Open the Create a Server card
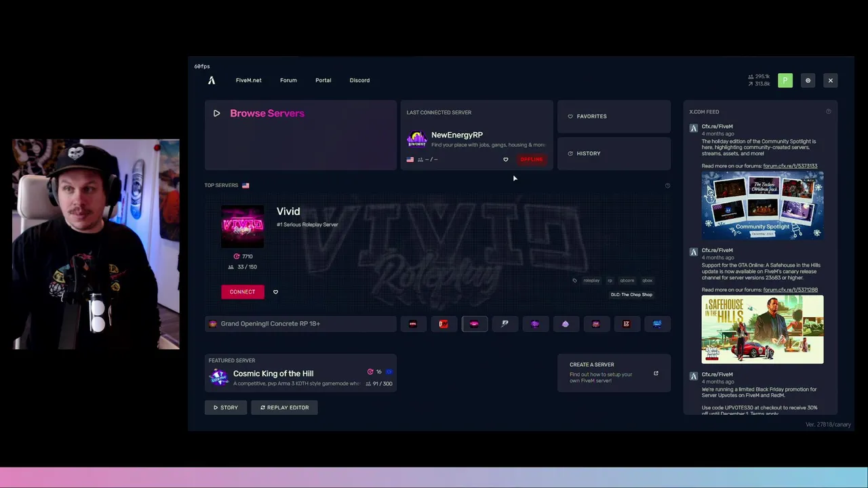This screenshot has width=868, height=488. click(x=614, y=373)
